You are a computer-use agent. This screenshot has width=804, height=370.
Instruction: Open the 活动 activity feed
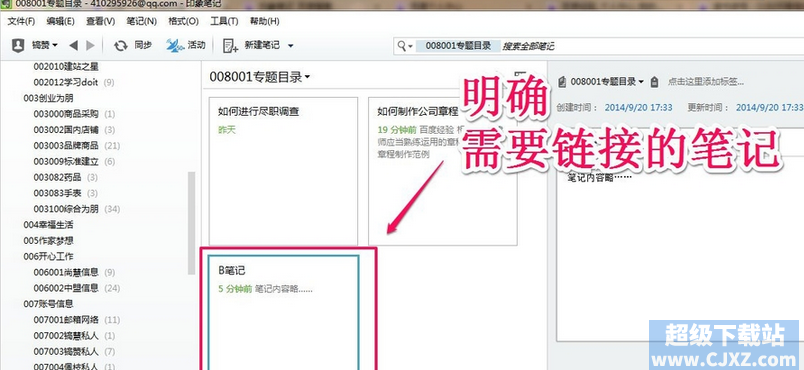pos(186,45)
